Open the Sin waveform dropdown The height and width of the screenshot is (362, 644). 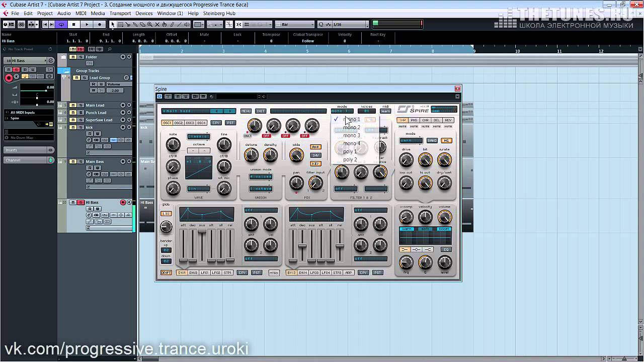click(x=198, y=189)
